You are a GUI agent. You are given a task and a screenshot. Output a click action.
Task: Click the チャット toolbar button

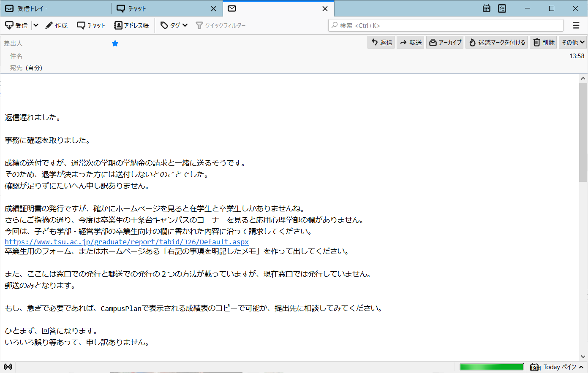coord(91,25)
